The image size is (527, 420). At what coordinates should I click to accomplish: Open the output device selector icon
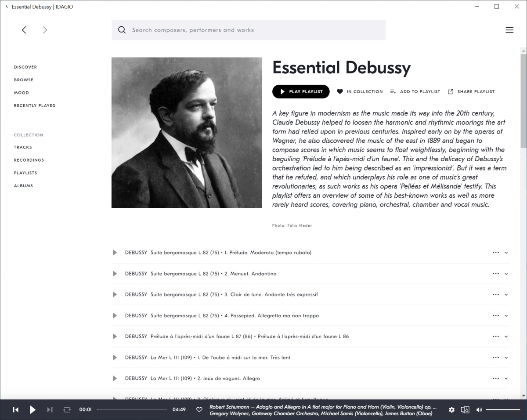(x=465, y=410)
